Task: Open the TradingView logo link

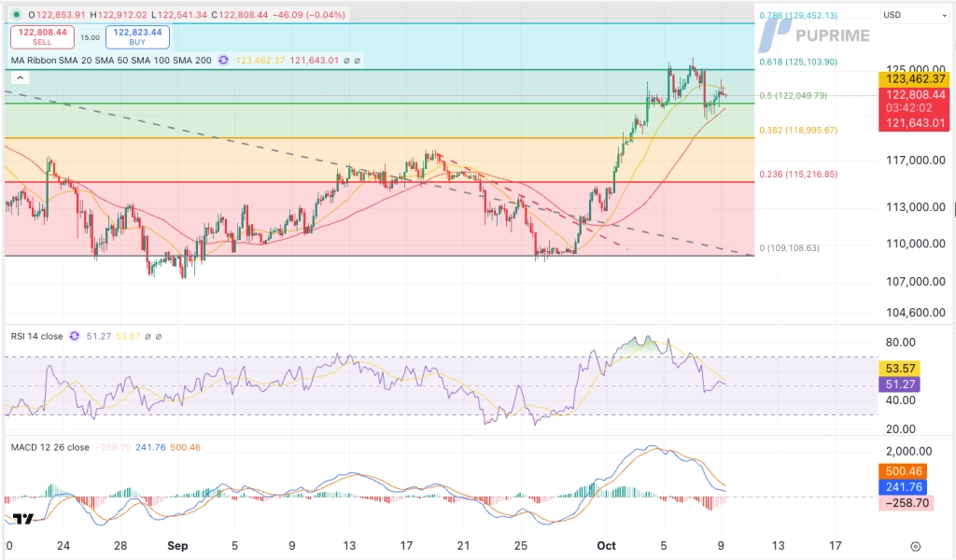Action: 22,520
